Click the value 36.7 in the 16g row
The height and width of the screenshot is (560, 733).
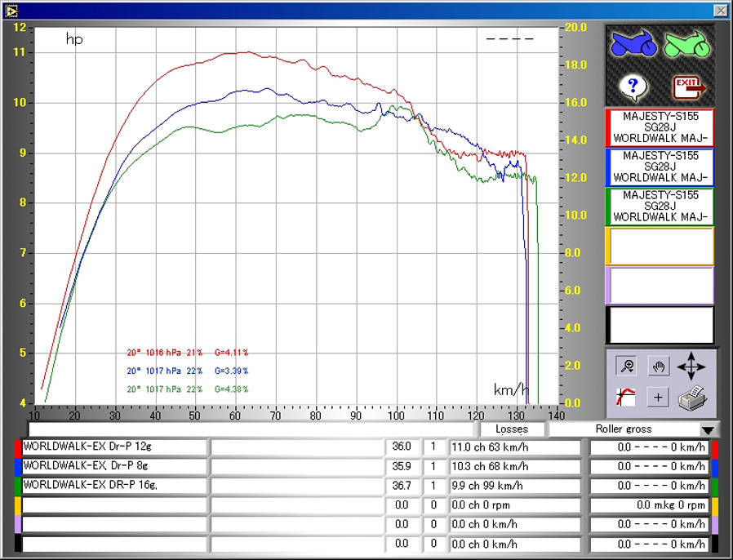(x=402, y=486)
